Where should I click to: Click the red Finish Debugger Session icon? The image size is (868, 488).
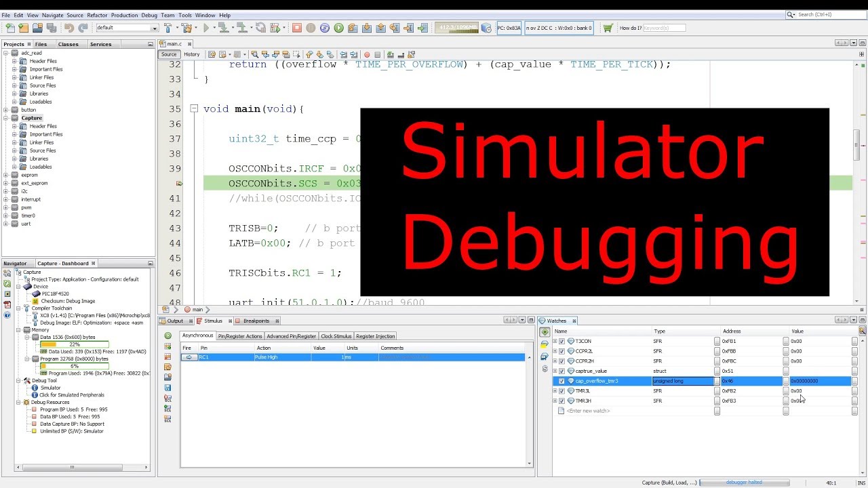[296, 28]
